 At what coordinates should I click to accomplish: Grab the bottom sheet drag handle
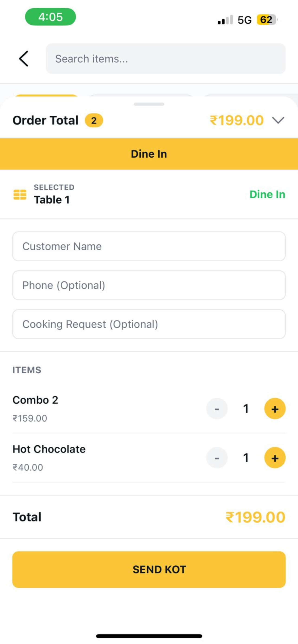[x=149, y=104]
